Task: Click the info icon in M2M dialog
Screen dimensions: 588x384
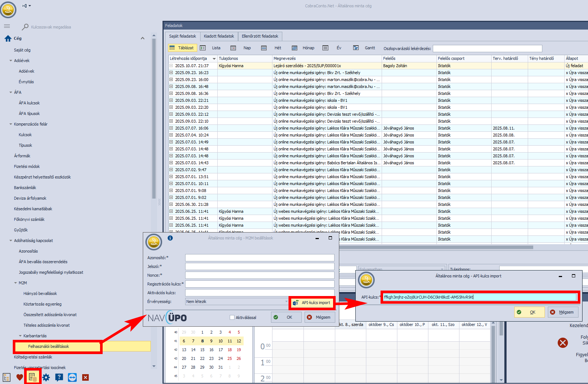Action: [170, 238]
